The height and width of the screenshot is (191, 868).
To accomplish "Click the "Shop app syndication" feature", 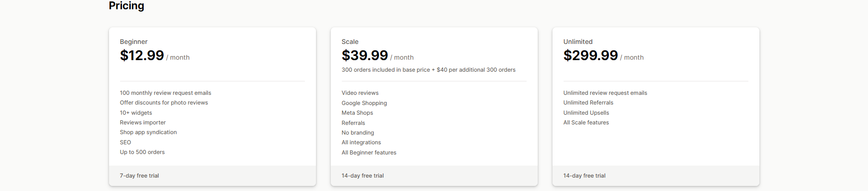I will tap(148, 132).
